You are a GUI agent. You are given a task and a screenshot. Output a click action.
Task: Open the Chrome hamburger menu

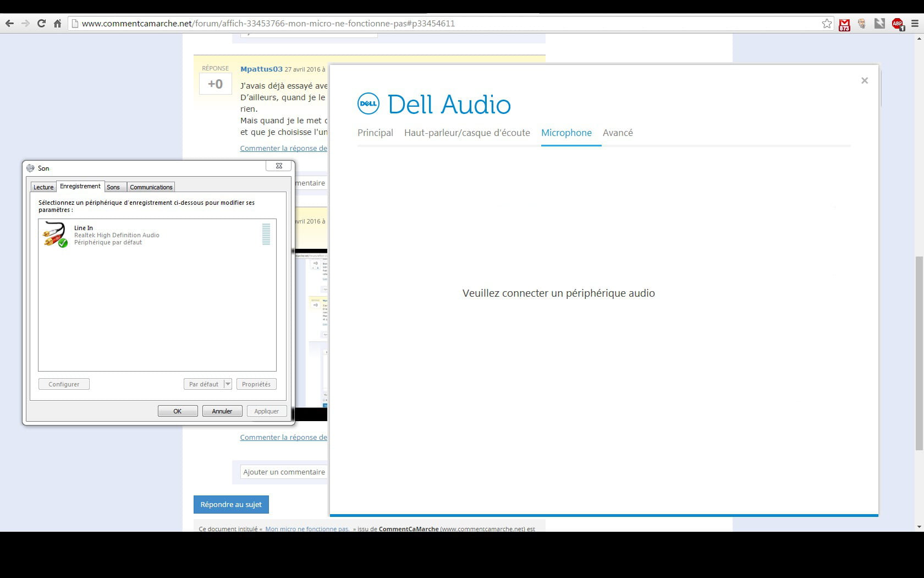[915, 24]
